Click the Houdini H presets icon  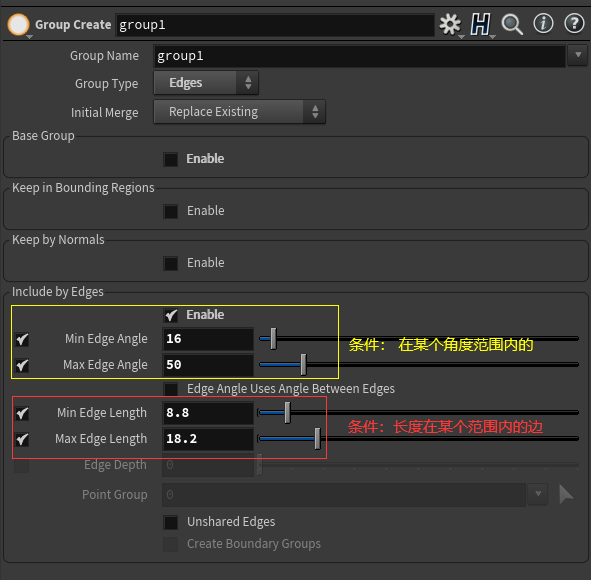coord(481,25)
